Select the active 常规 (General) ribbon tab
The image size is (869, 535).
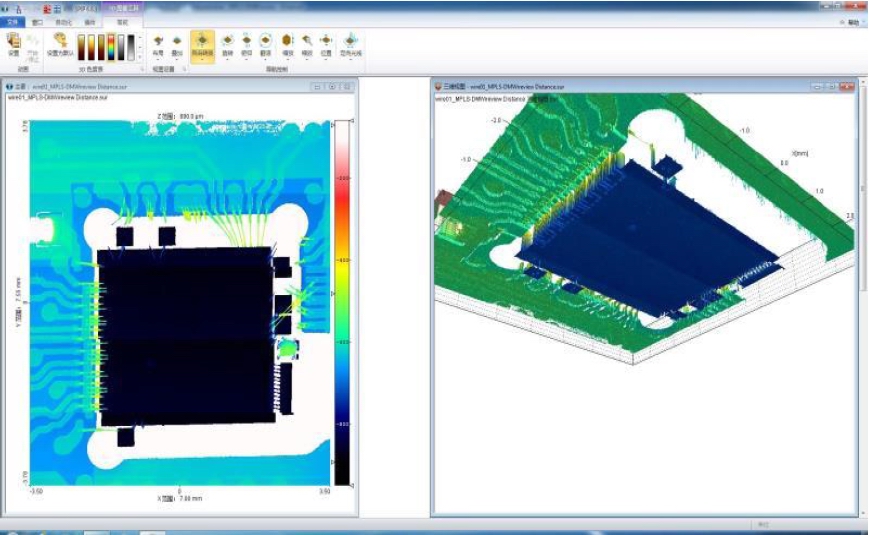click(122, 22)
